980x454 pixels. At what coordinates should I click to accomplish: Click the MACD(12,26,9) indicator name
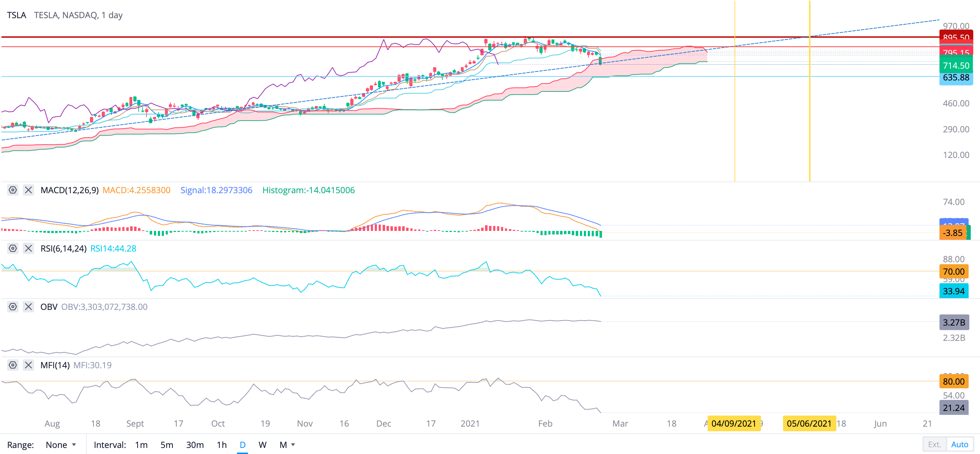(x=70, y=190)
